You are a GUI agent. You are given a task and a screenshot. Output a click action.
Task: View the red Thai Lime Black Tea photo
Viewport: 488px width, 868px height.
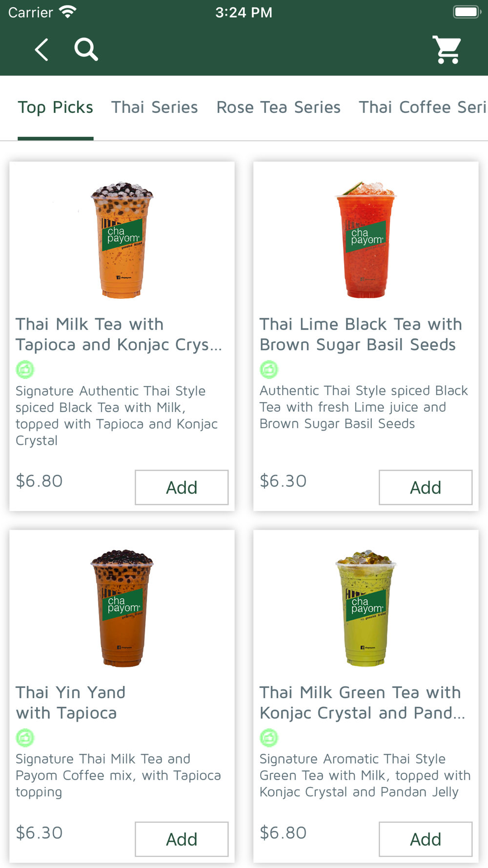(x=366, y=240)
